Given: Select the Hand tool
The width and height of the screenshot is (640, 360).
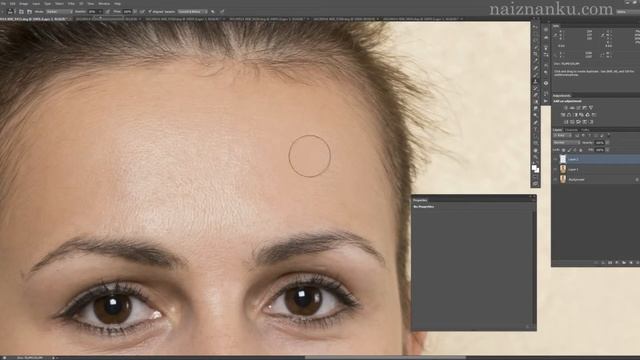Looking at the screenshot, I should pyautogui.click(x=536, y=150).
